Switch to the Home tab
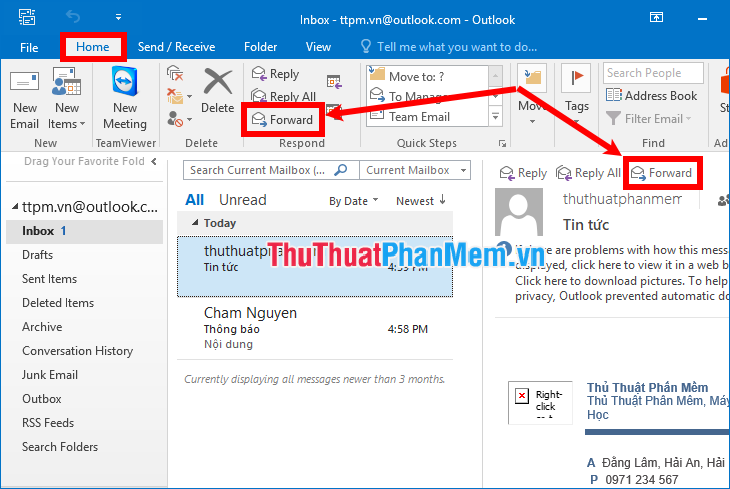The width and height of the screenshot is (730, 489). pos(93,47)
